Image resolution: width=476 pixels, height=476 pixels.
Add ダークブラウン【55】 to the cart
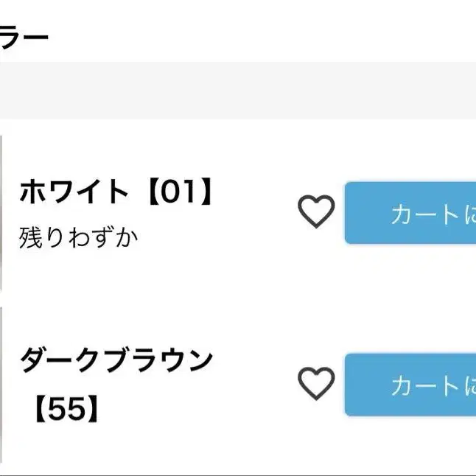coord(410,385)
